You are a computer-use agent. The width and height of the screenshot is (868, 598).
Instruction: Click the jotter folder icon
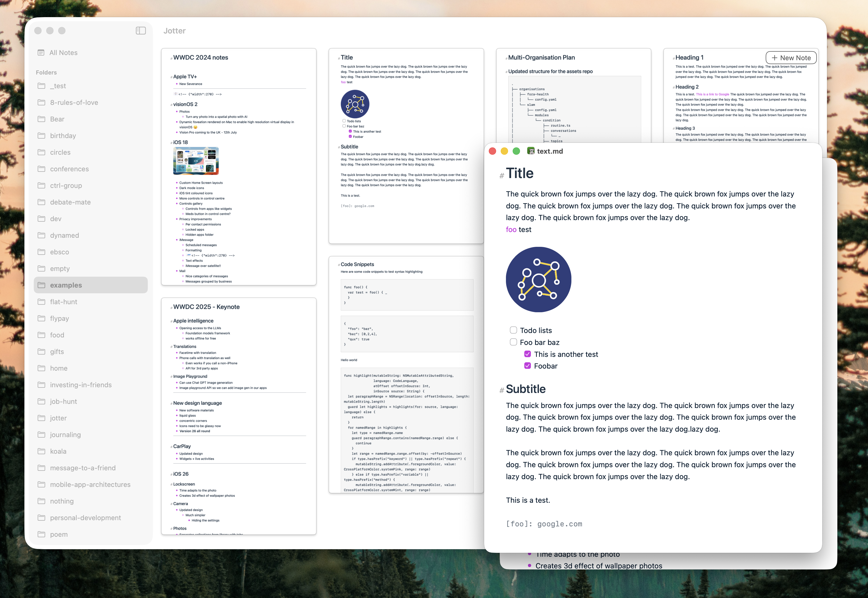pos(42,418)
